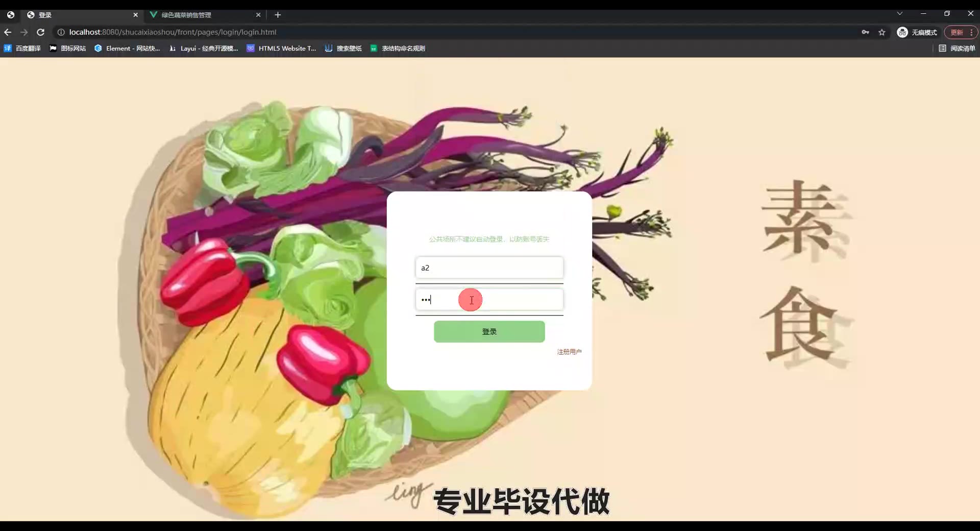980x531 pixels.
Task: Open the HTML5 Website bookmark
Action: coord(281,48)
